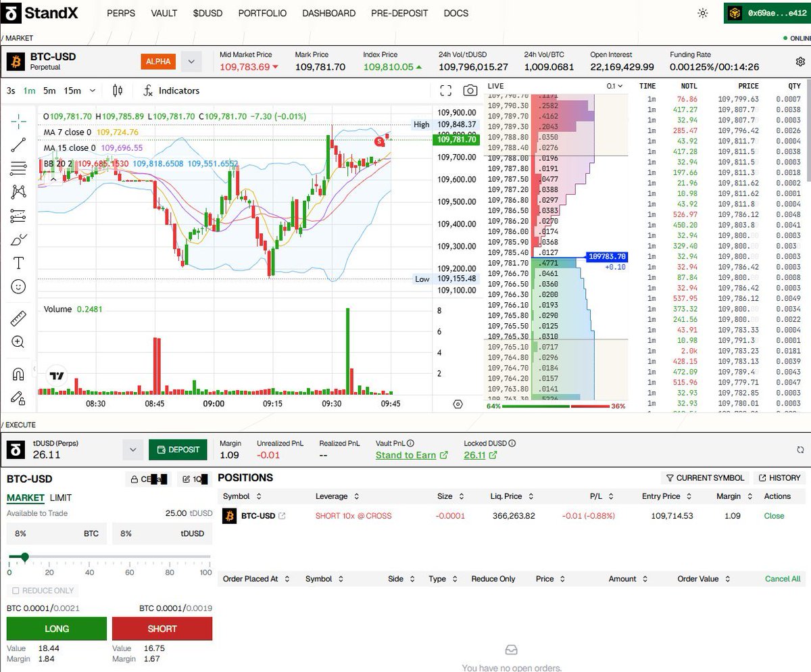Select the zoom in tool

[18, 342]
